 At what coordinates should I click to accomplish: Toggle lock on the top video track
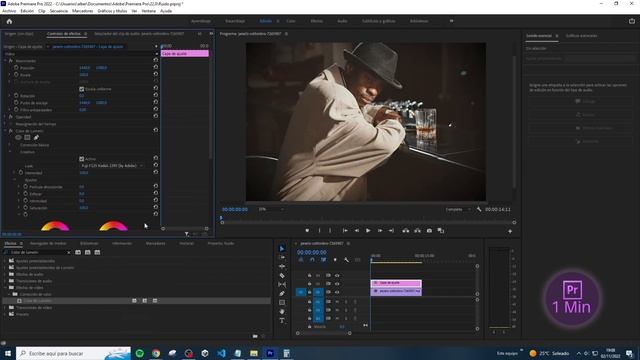click(x=309, y=276)
